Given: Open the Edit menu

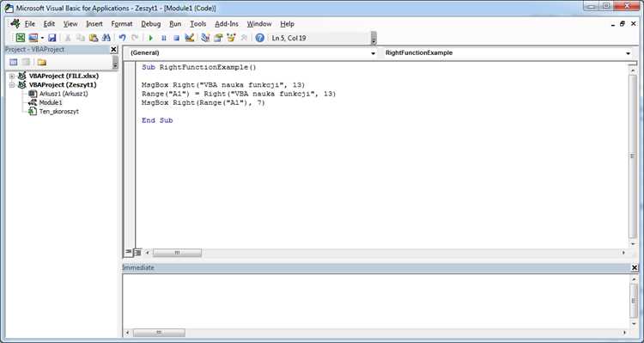Looking at the screenshot, I should point(49,24).
